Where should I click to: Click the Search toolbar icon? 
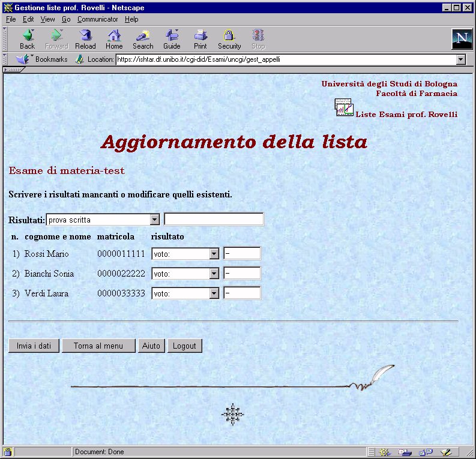point(143,40)
